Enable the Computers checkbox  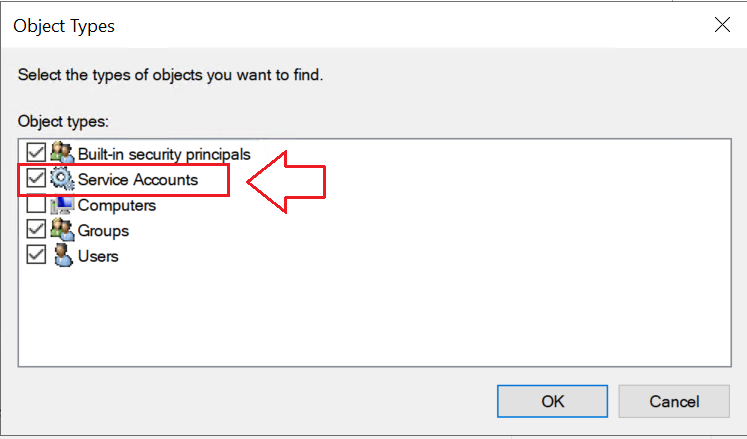pos(36,205)
